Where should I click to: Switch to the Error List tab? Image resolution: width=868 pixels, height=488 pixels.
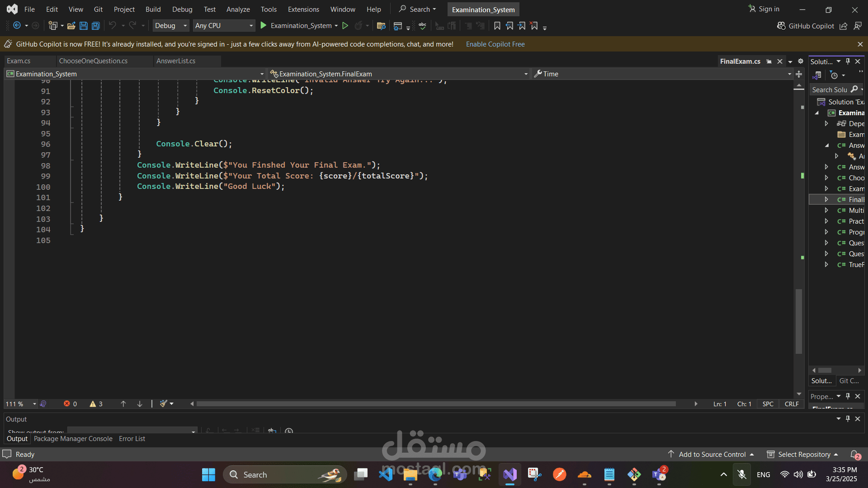click(132, 439)
